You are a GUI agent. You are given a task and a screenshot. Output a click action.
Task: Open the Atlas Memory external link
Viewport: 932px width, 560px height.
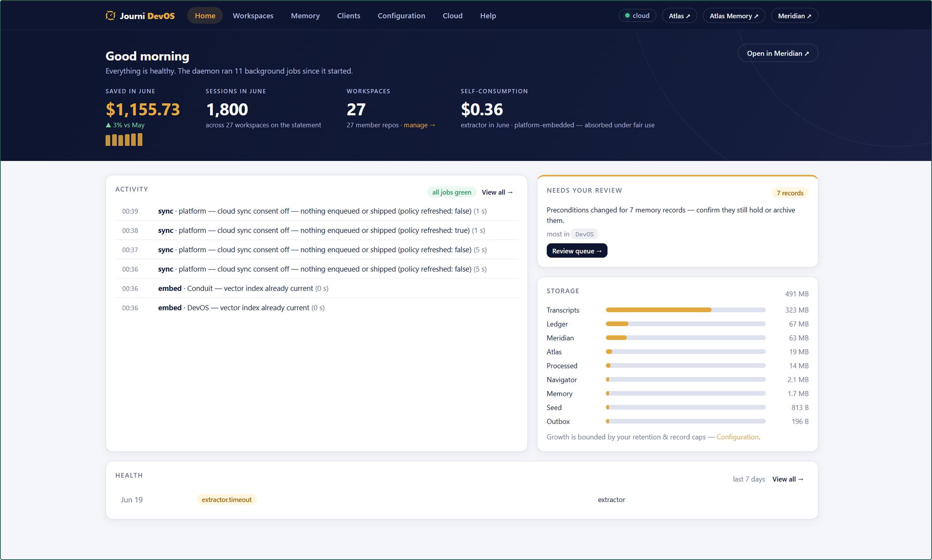point(734,16)
